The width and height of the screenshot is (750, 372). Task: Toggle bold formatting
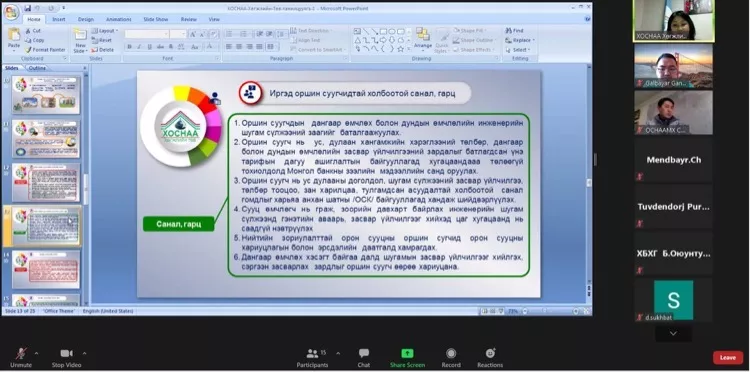129,47
